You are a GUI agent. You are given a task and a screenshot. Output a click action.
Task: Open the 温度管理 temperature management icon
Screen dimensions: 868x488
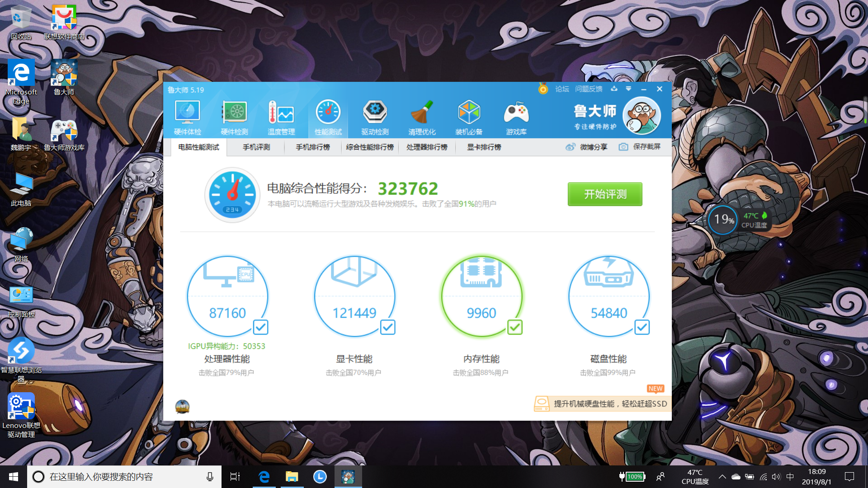click(x=281, y=117)
